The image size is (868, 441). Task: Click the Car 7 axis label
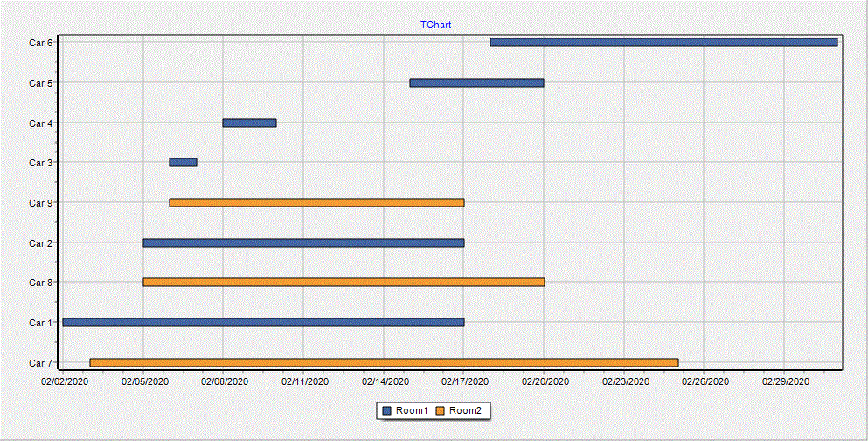click(x=41, y=363)
